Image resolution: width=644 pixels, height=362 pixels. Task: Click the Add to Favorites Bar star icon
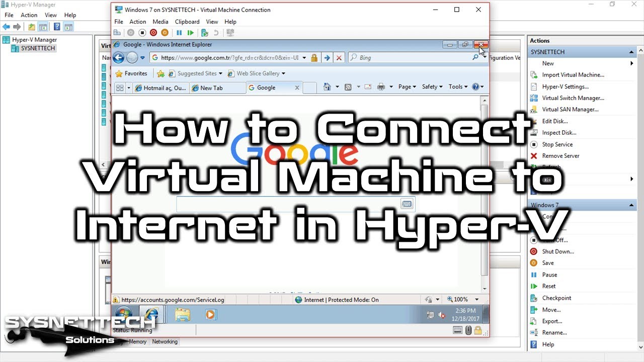(160, 73)
